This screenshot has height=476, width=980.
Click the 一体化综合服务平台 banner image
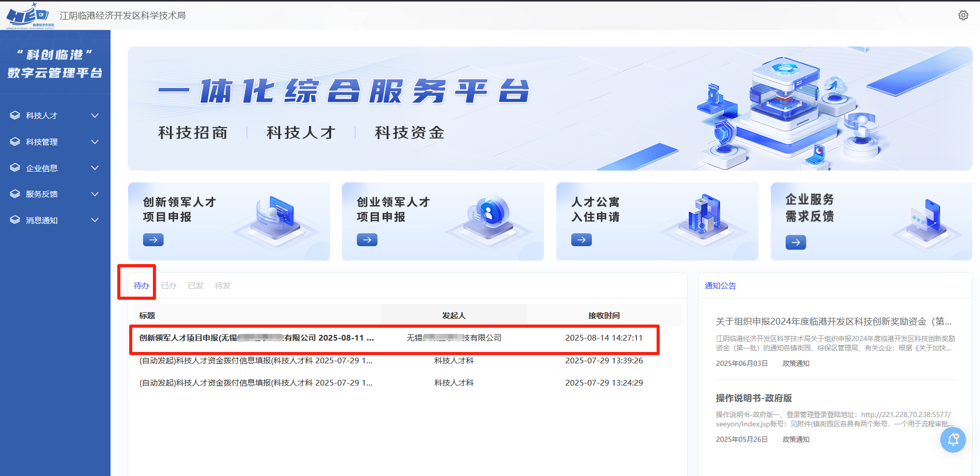point(550,109)
